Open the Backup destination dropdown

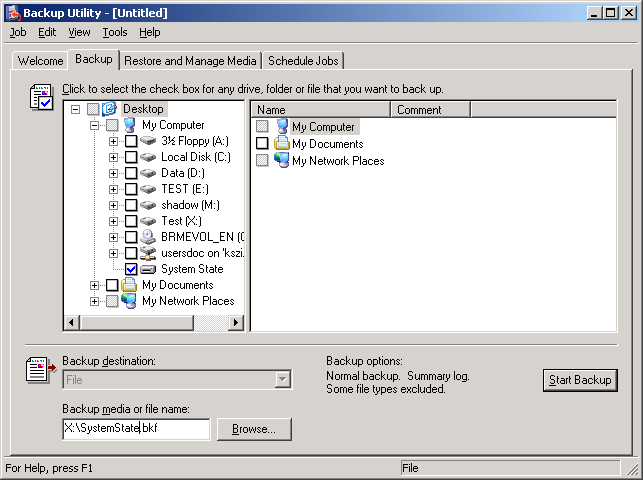tap(283, 380)
